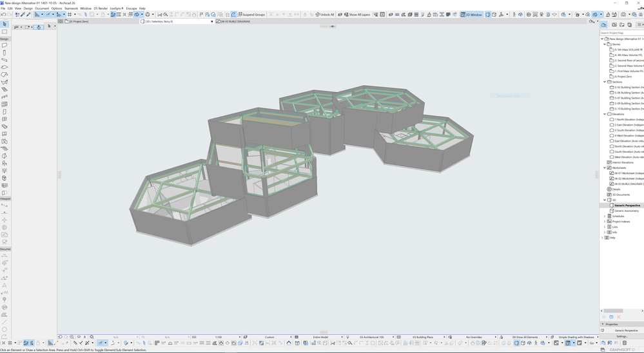
Task: Toggle the 3D Window view button
Action: click(x=471, y=14)
